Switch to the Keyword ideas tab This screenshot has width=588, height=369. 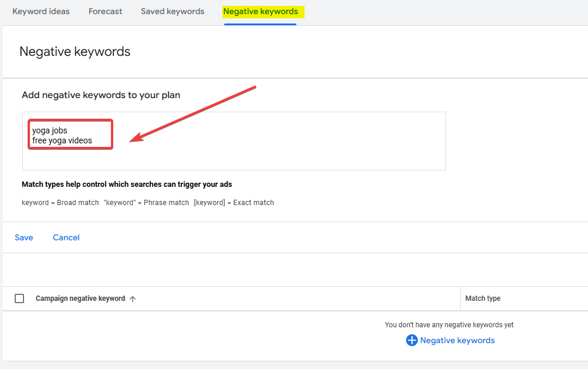pos(40,11)
